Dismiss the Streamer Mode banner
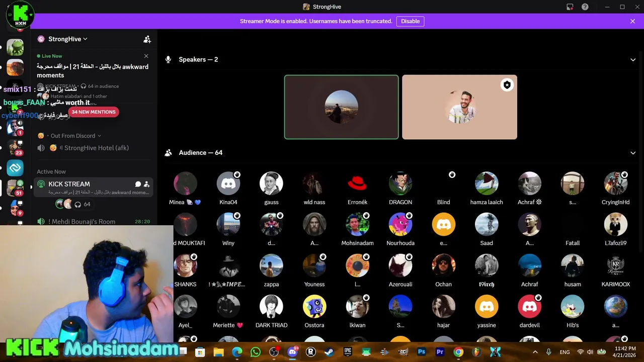Screen dimensions: 644x362 (x=632, y=21)
